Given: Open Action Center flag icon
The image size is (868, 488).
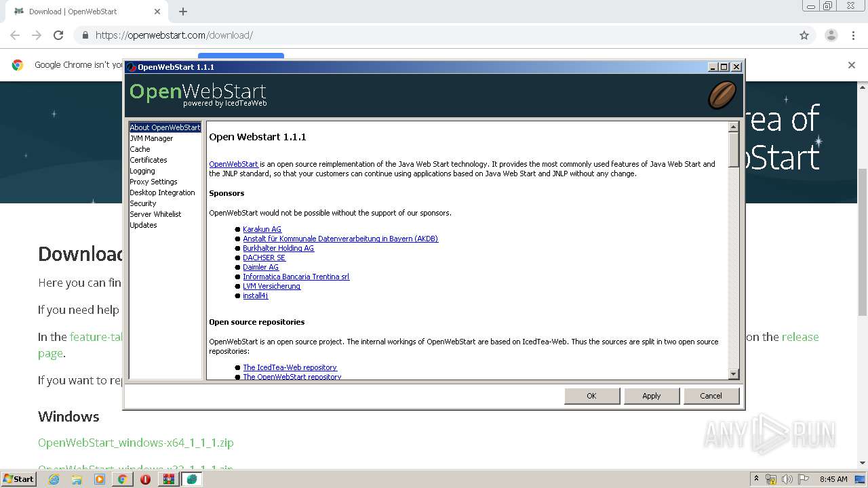Looking at the screenshot, I should point(804,479).
